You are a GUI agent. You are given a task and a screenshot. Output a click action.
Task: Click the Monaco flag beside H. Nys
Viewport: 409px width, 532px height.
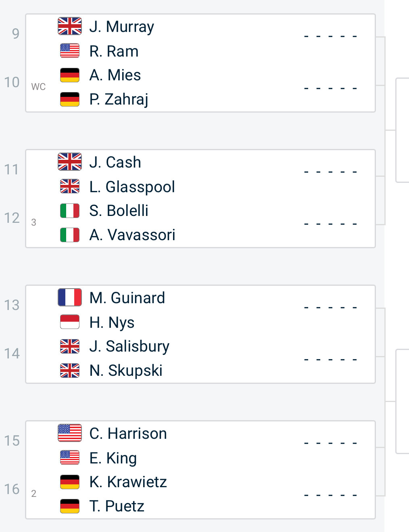(70, 322)
